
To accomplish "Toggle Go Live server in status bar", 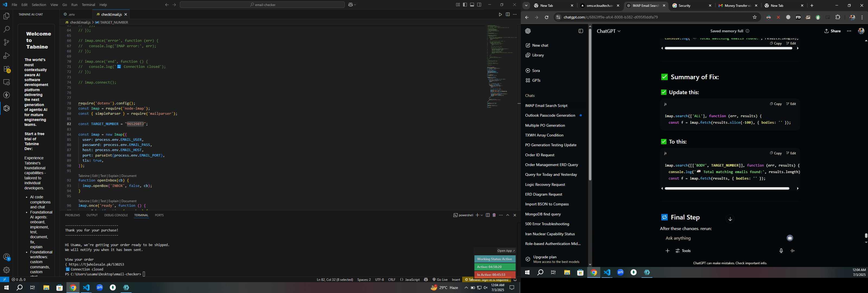I will coord(440,280).
